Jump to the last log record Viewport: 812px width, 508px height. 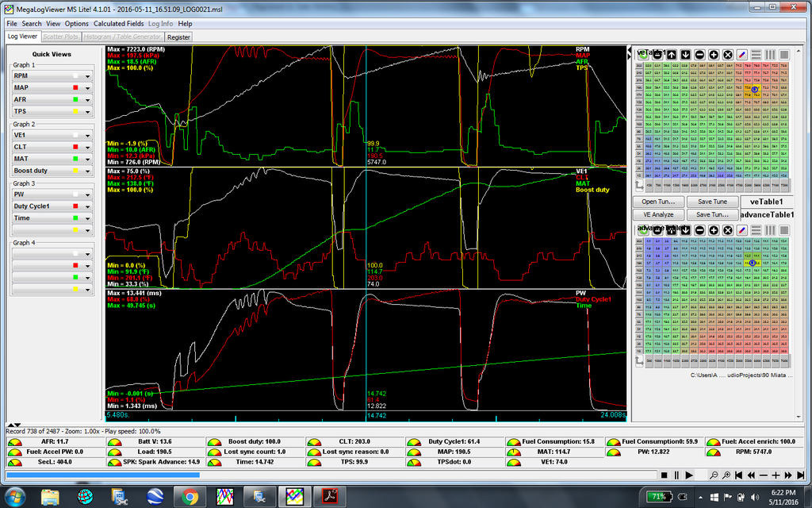801,475
